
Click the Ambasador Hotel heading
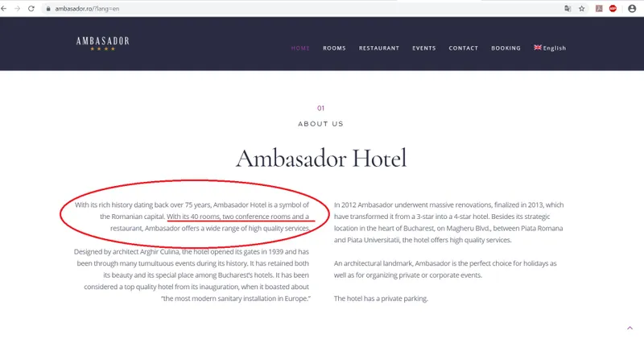pos(321,157)
